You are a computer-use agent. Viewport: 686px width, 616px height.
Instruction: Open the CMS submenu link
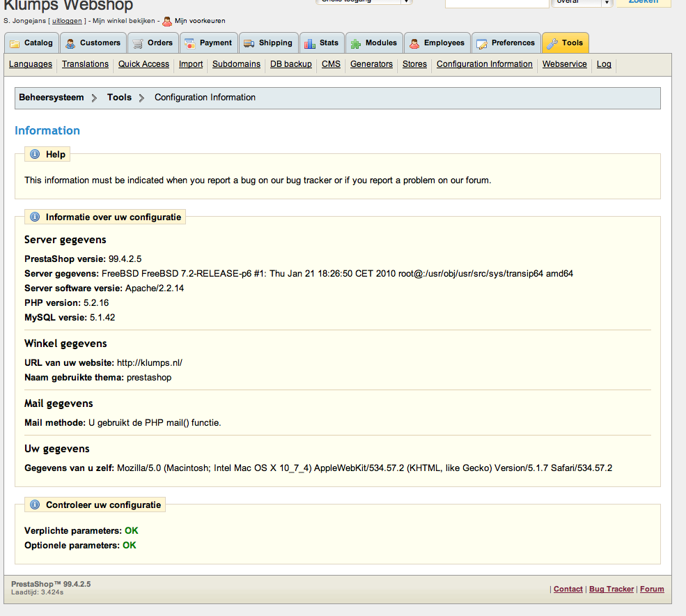tap(332, 64)
